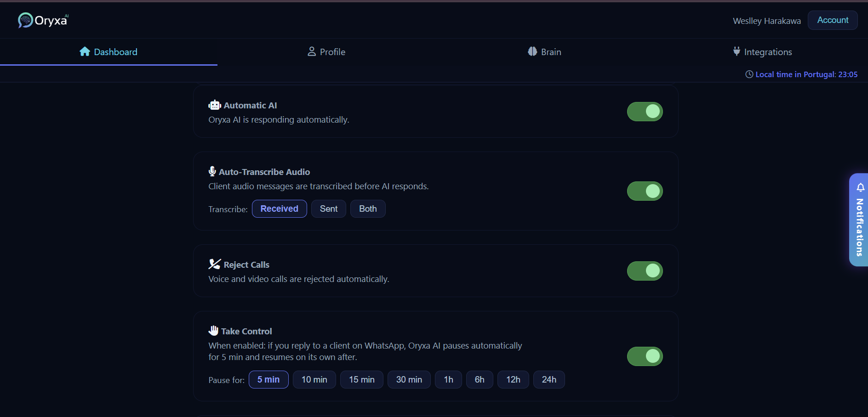
Task: Click the Auto-Transcribe microphone icon
Action: click(x=212, y=171)
